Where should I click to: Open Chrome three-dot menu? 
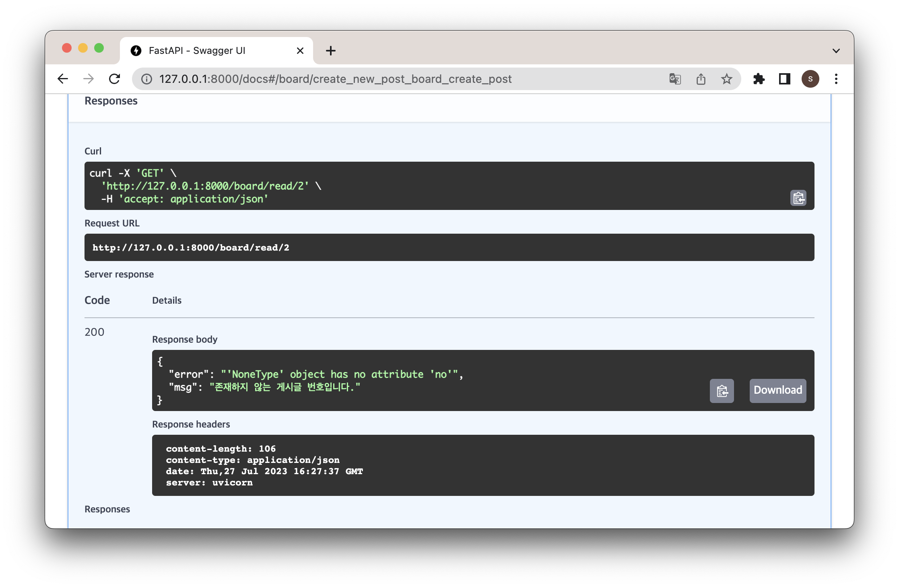point(836,79)
